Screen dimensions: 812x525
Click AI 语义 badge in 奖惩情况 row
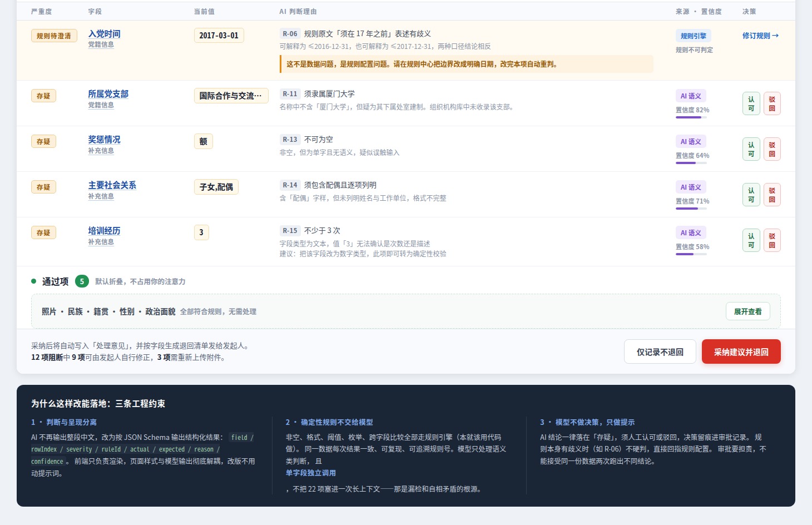tap(691, 142)
